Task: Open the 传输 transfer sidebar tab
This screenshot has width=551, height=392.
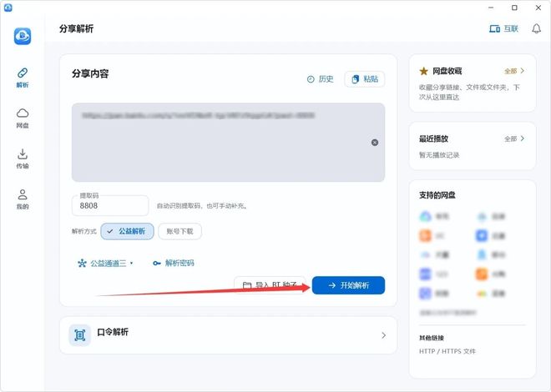Action: 23,158
